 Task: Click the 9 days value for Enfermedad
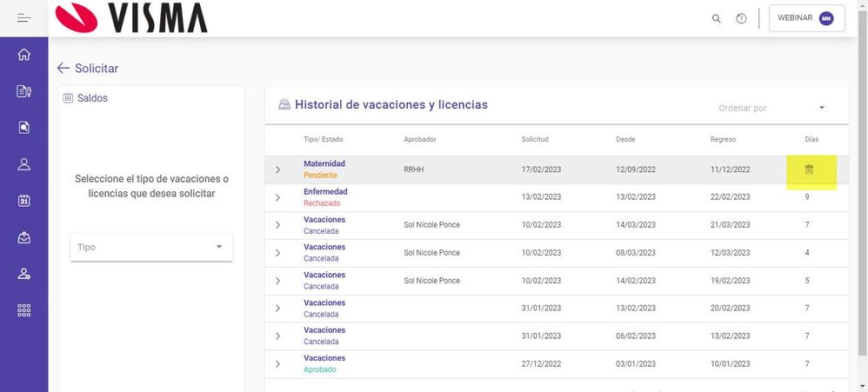pos(807,196)
